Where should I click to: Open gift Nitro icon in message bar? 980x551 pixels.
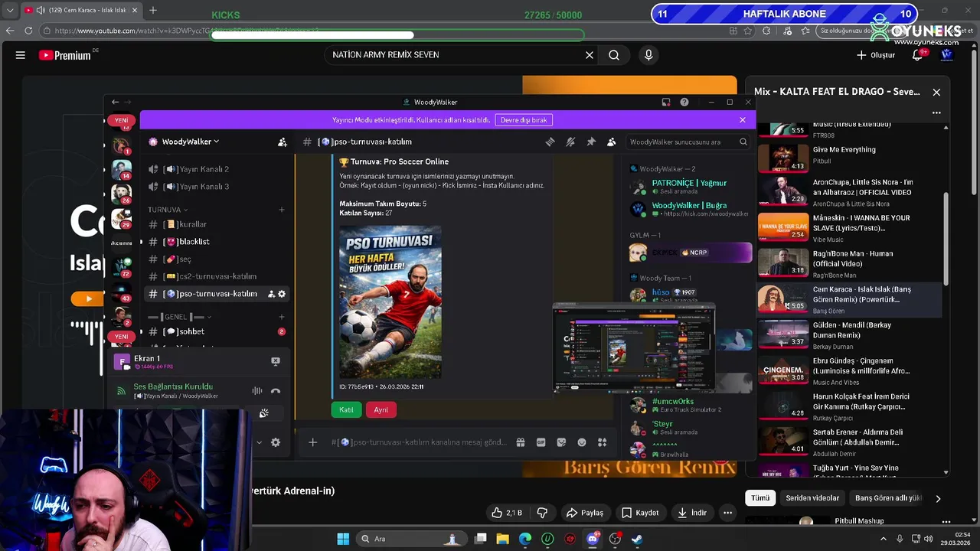[521, 442]
